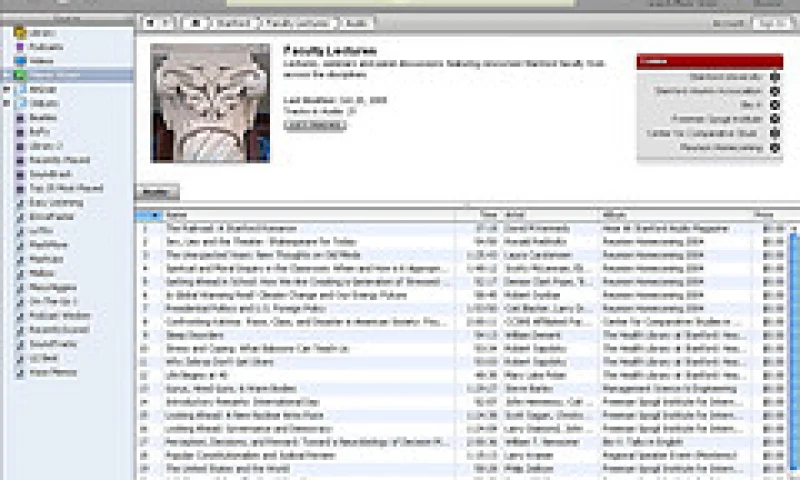The height and width of the screenshot is (480, 800).
Task: Click the arrow icon next to Stanford University
Action: (x=775, y=76)
